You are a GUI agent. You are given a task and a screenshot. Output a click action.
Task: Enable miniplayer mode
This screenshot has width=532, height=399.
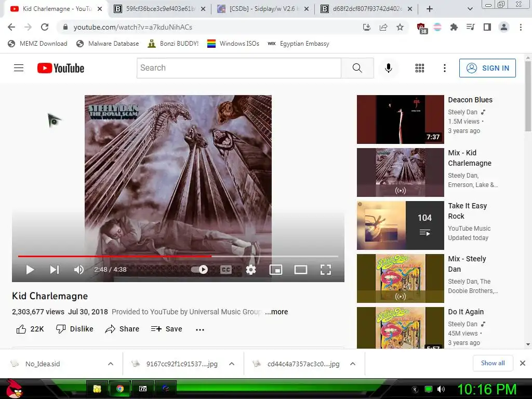tap(276, 270)
